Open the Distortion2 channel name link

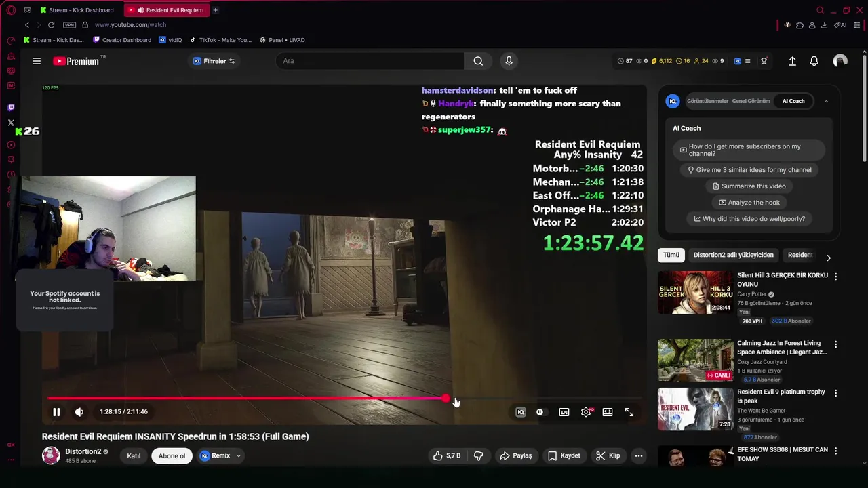click(x=83, y=451)
